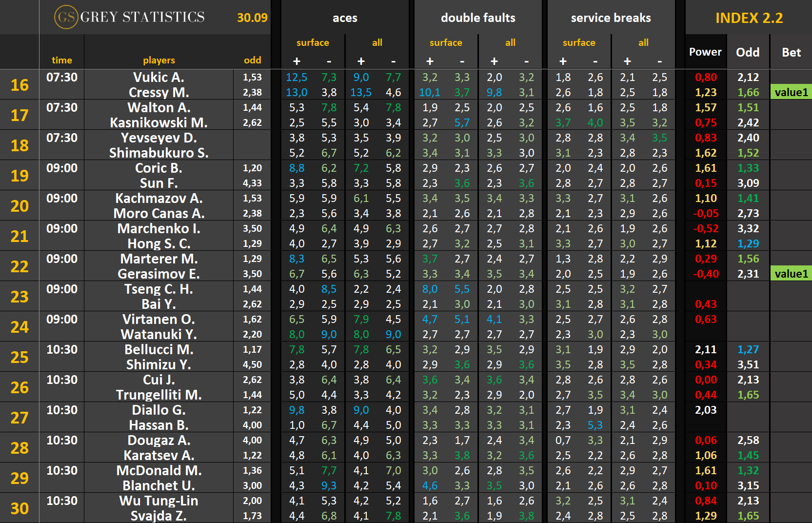Click value1 bet cell for Cressy M.
Viewport: 812px width, 523px height.
(x=791, y=92)
